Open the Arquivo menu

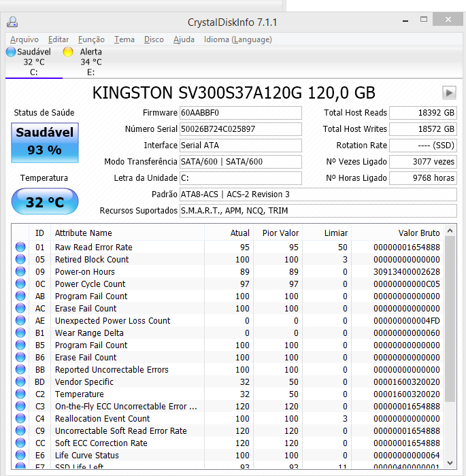(24, 39)
